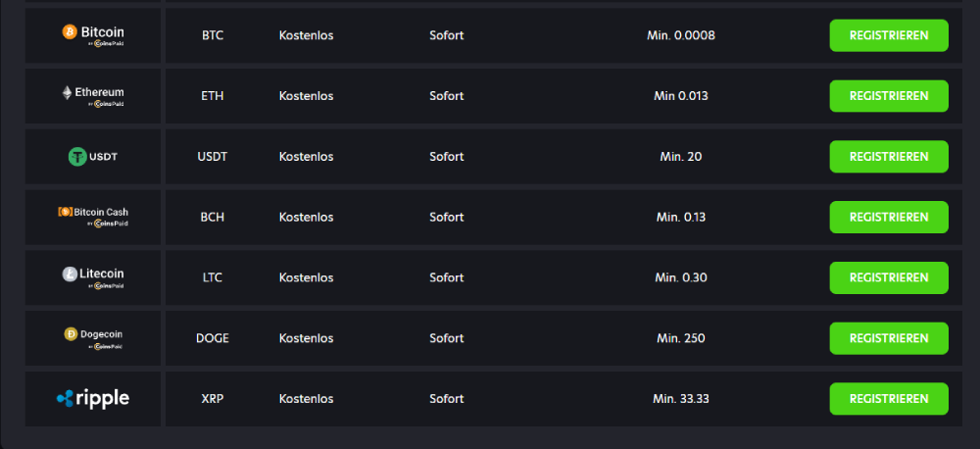Click Registrieren in the ETH row
The image size is (980, 449).
[x=889, y=96]
